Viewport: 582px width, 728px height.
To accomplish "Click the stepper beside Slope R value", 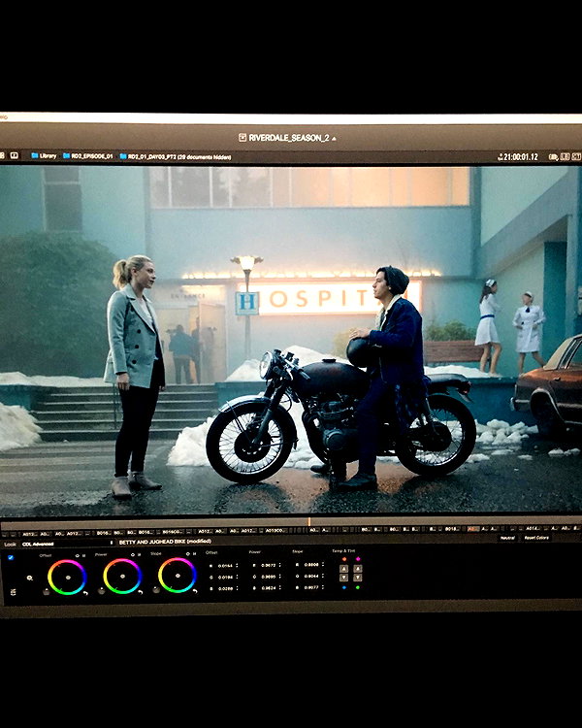I will 323,564.
